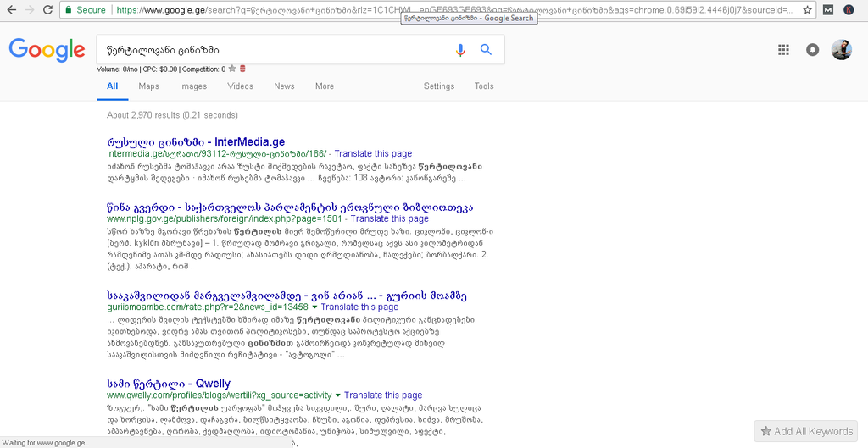Open Google notifications bell

(x=812, y=50)
